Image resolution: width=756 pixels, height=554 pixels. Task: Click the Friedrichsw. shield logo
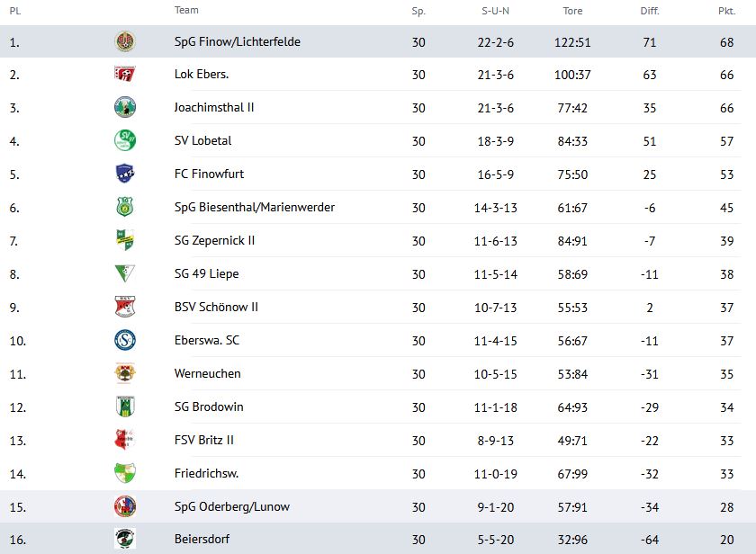[125, 473]
